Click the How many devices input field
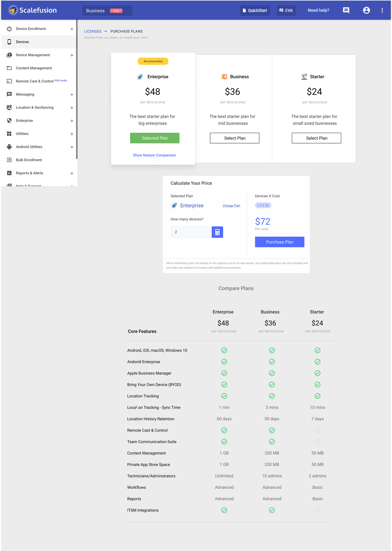The width and height of the screenshot is (392, 551). [191, 232]
